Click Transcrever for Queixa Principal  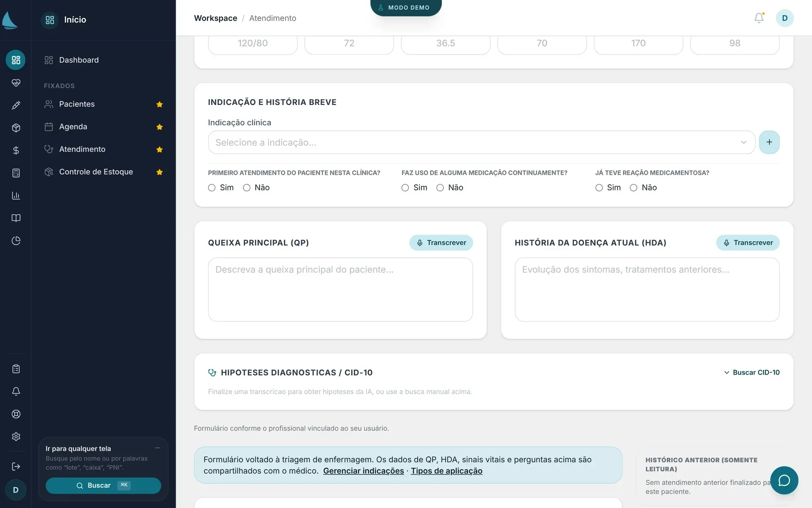point(441,243)
